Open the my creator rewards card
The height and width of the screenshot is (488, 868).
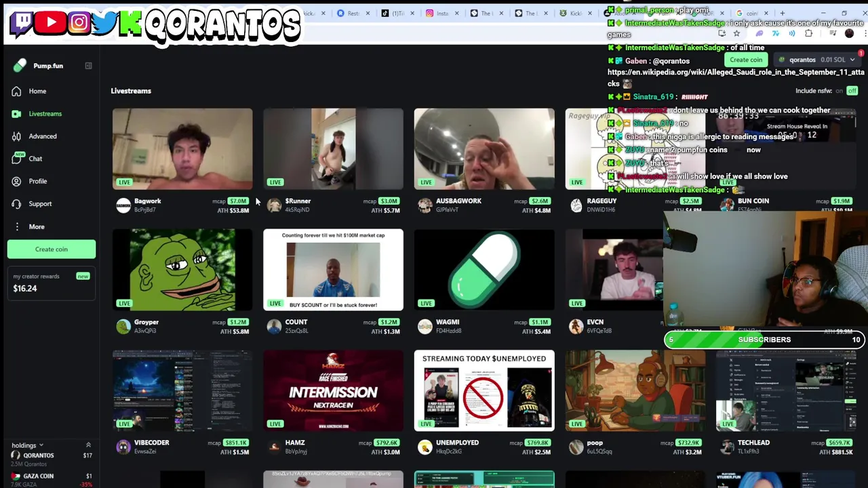(x=52, y=283)
